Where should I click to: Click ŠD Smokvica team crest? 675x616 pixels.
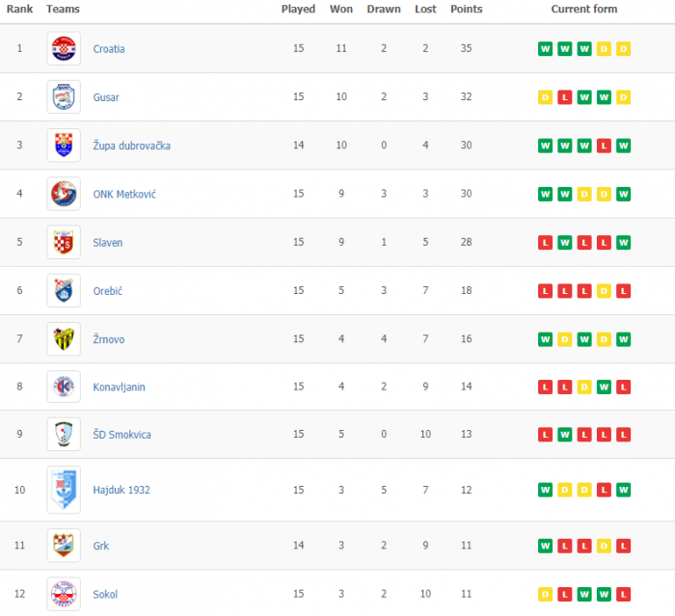[64, 435]
